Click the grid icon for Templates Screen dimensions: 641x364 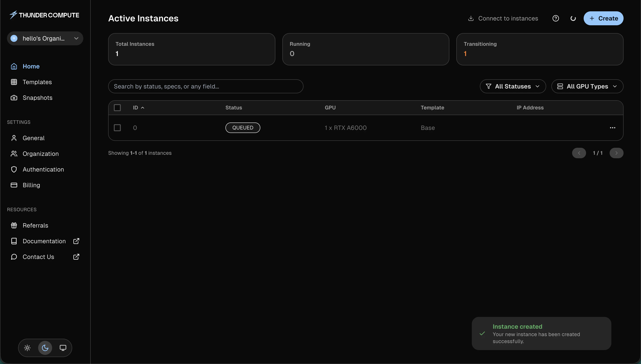click(14, 82)
